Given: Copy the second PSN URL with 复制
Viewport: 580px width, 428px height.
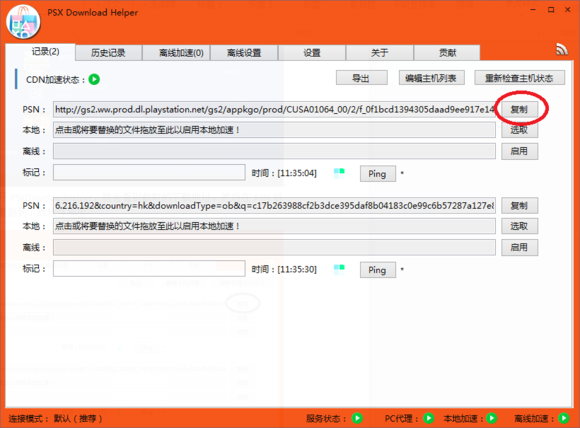Looking at the screenshot, I should tap(519, 205).
